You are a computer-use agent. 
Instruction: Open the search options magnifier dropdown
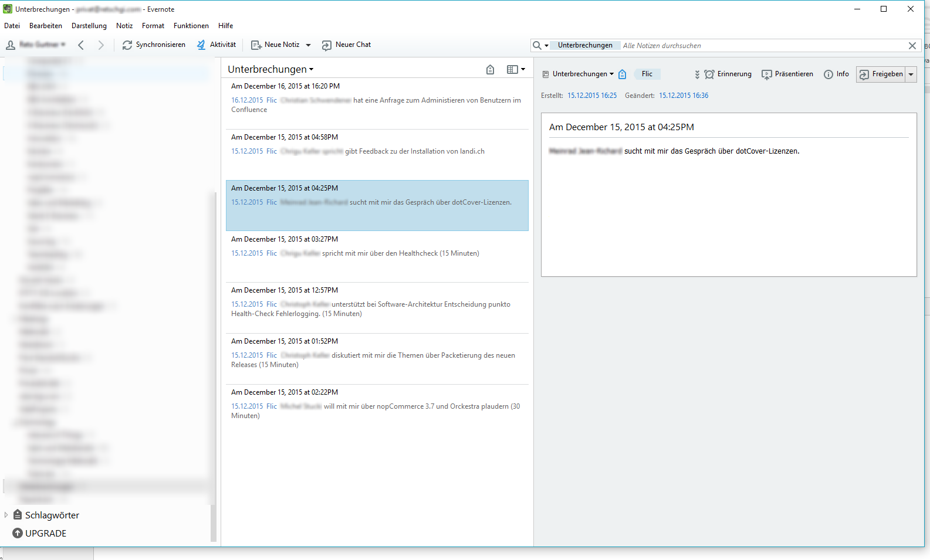click(540, 46)
